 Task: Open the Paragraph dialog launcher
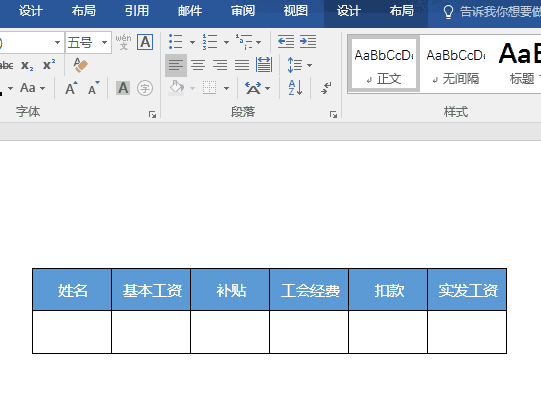[333, 115]
